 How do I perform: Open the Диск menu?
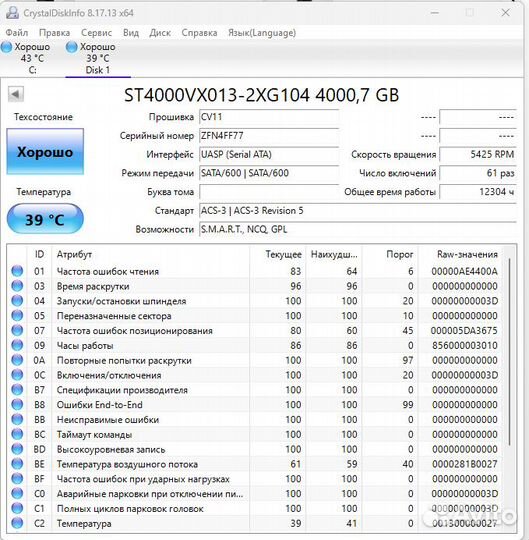(160, 33)
